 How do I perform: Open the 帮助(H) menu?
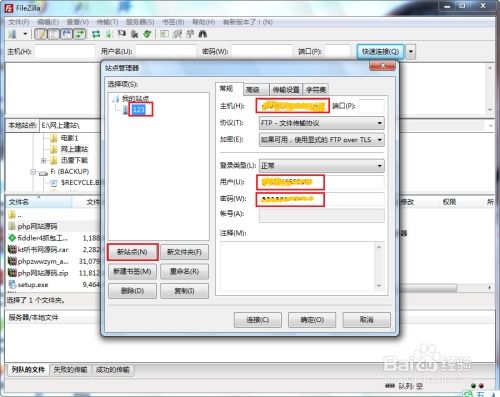click(203, 22)
